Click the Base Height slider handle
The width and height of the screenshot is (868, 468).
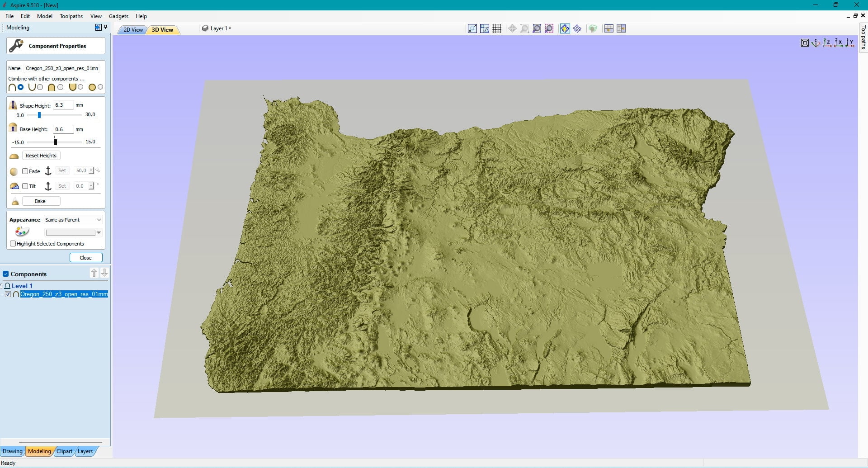tap(56, 142)
